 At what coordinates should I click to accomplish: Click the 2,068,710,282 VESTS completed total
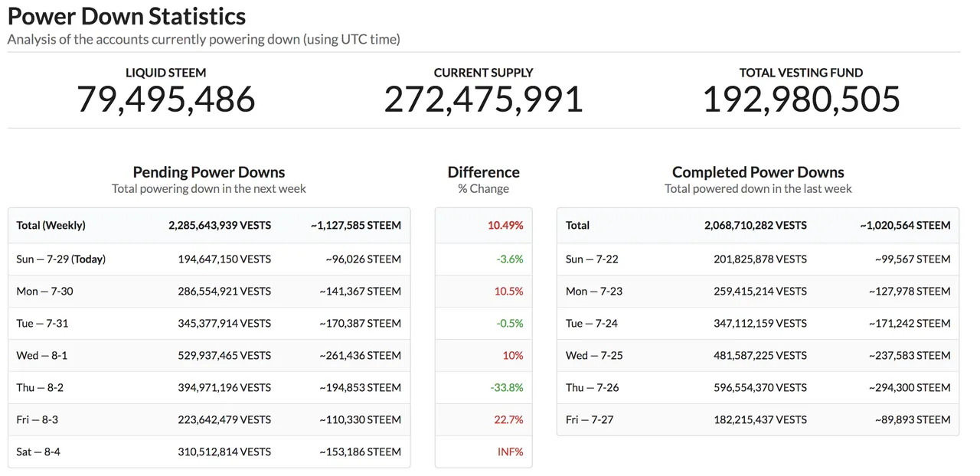tap(756, 225)
